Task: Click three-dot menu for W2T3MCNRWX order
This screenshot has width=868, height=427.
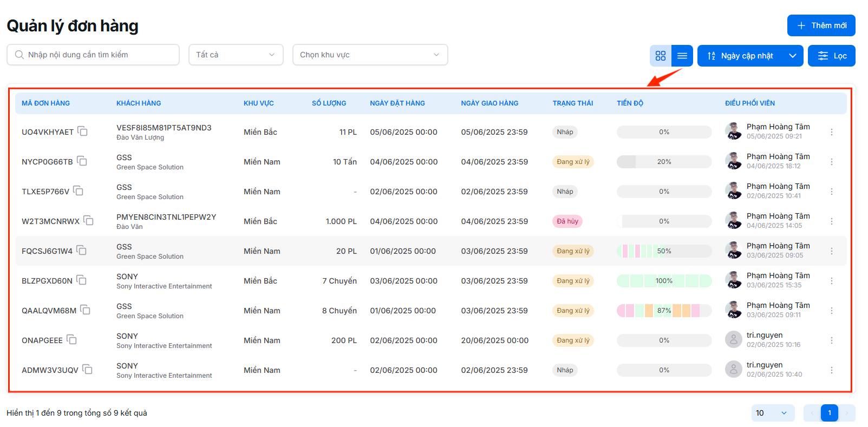Action: coord(831,221)
